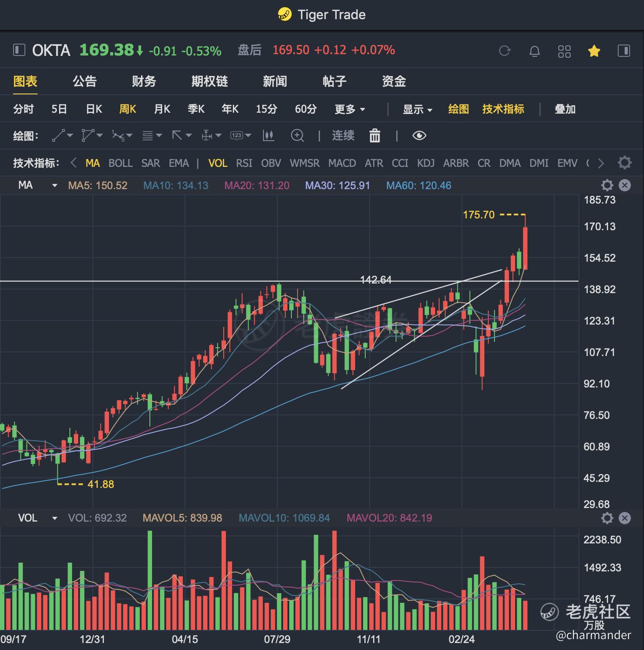Open the 期权链 tab
This screenshot has height=650, width=644.
210,81
